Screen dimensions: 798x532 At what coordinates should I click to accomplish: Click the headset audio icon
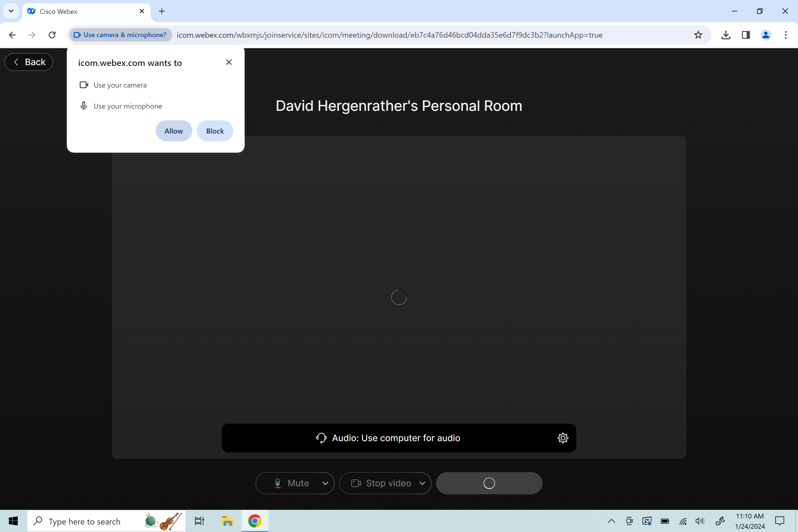[x=321, y=438]
